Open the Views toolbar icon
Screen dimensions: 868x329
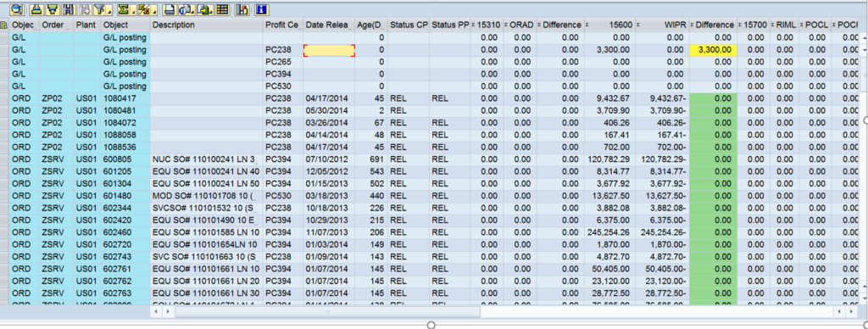(187, 9)
